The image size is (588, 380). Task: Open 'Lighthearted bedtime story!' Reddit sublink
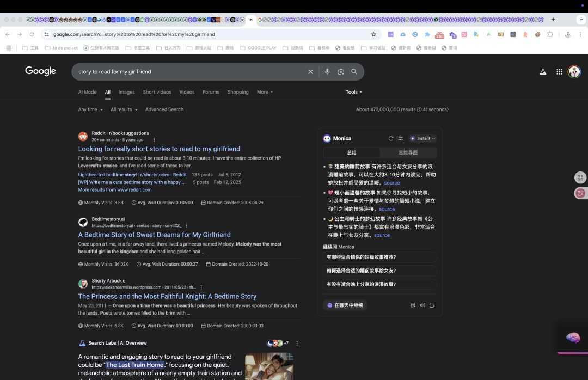click(x=132, y=175)
